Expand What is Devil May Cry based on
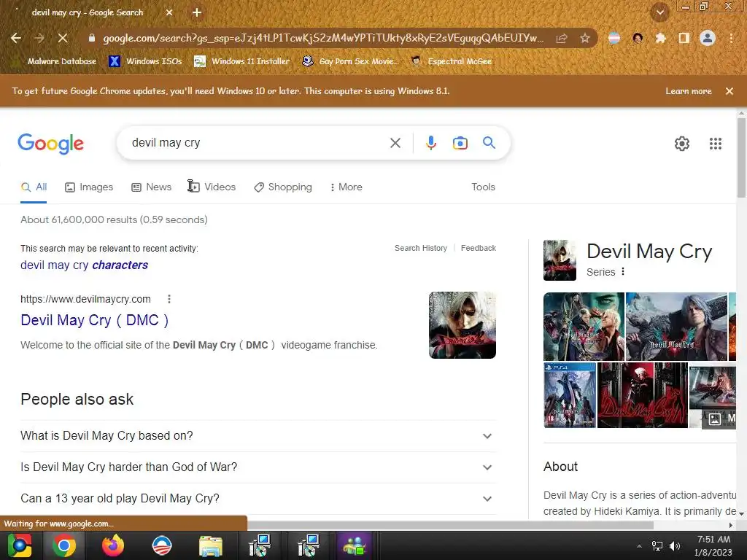747x560 pixels. point(258,436)
